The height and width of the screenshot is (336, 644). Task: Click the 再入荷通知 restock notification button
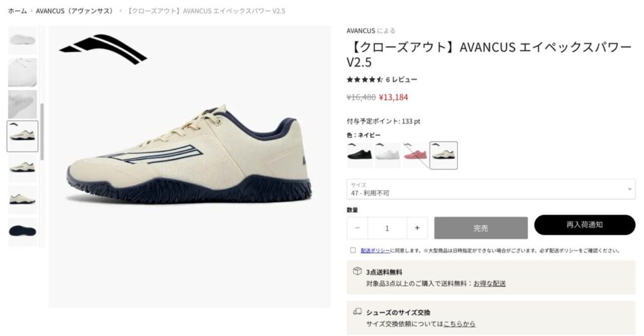pyautogui.click(x=584, y=225)
